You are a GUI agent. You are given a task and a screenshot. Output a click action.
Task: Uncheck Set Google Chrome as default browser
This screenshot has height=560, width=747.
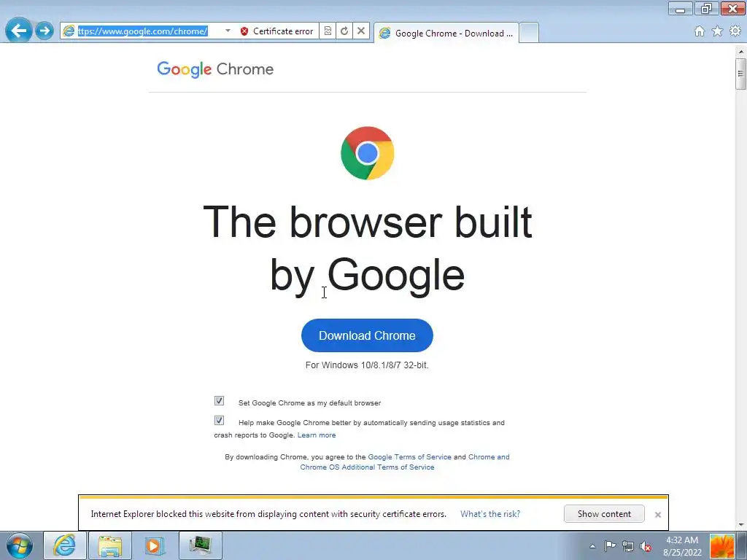(x=219, y=401)
